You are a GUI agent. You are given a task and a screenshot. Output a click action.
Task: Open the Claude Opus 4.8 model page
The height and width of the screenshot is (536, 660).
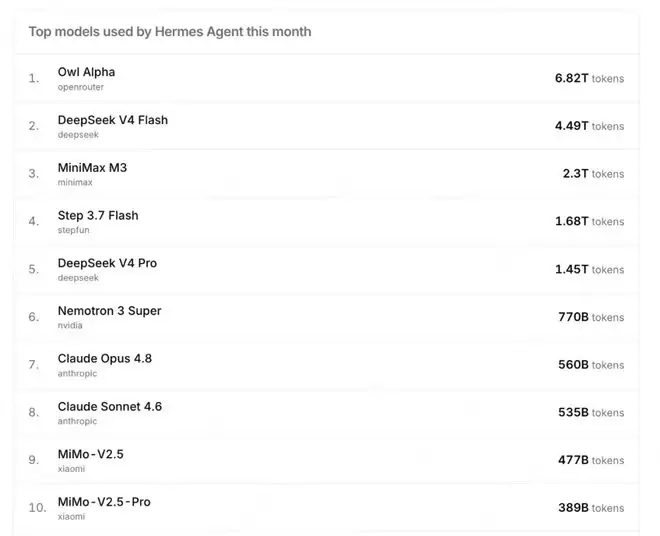[x=104, y=359]
